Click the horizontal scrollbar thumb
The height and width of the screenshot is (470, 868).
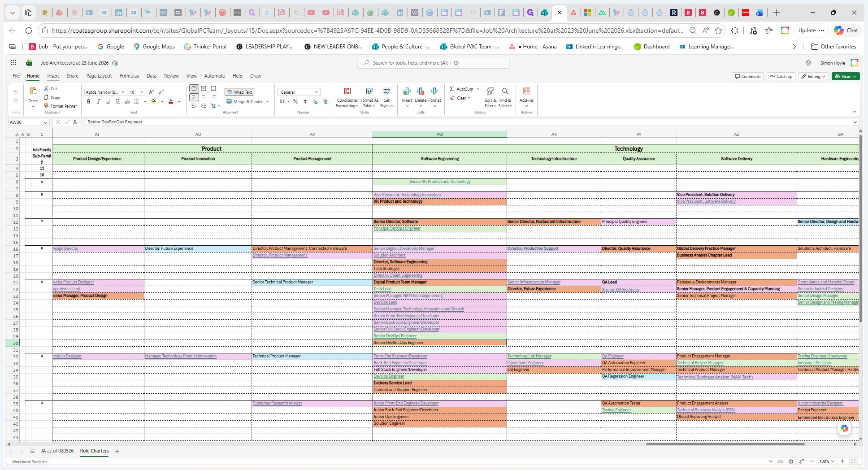pyautogui.click(x=725, y=444)
